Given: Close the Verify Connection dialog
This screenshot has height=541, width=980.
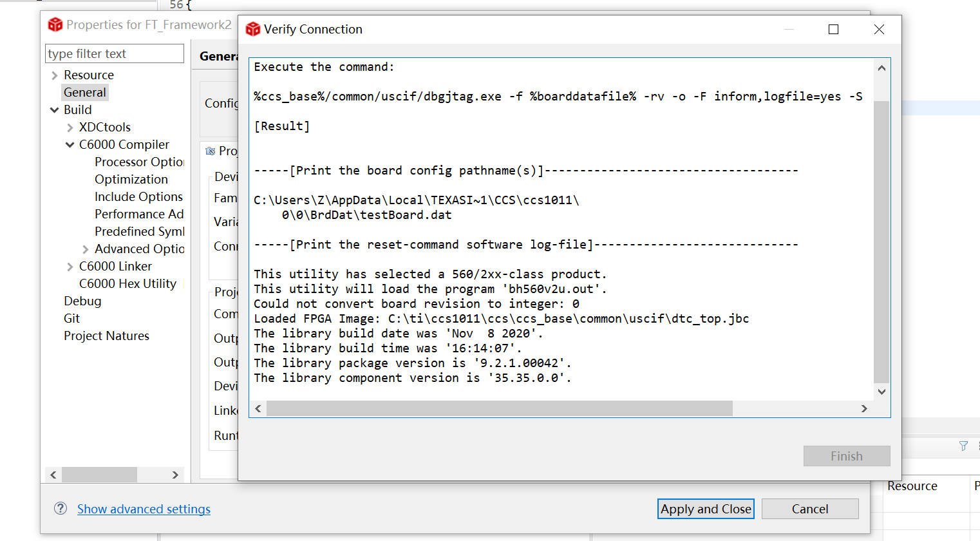Looking at the screenshot, I should [879, 29].
